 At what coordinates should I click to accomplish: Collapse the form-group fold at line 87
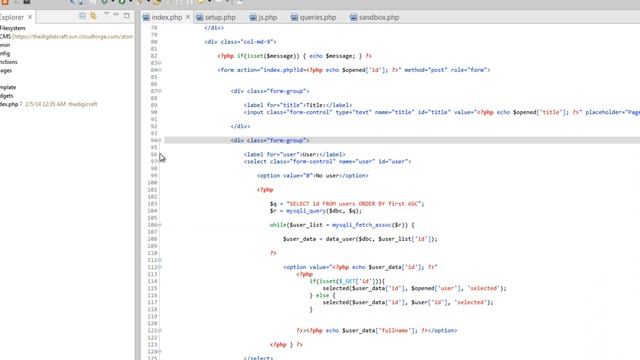click(160, 91)
